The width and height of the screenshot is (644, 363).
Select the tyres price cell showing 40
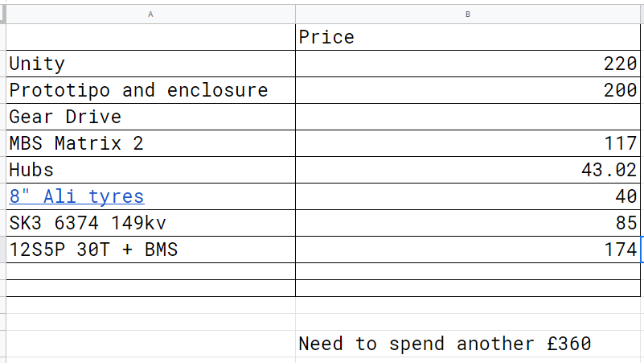click(468, 196)
